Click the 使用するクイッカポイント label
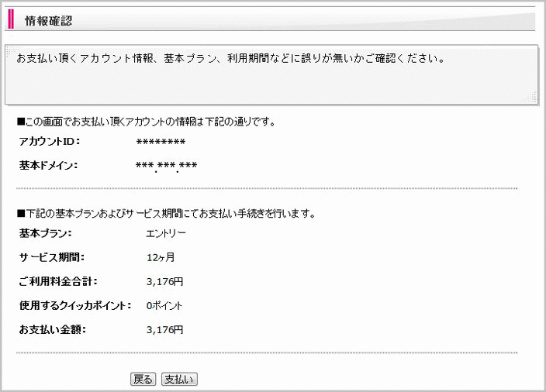This screenshot has height=392, width=546. 75,305
